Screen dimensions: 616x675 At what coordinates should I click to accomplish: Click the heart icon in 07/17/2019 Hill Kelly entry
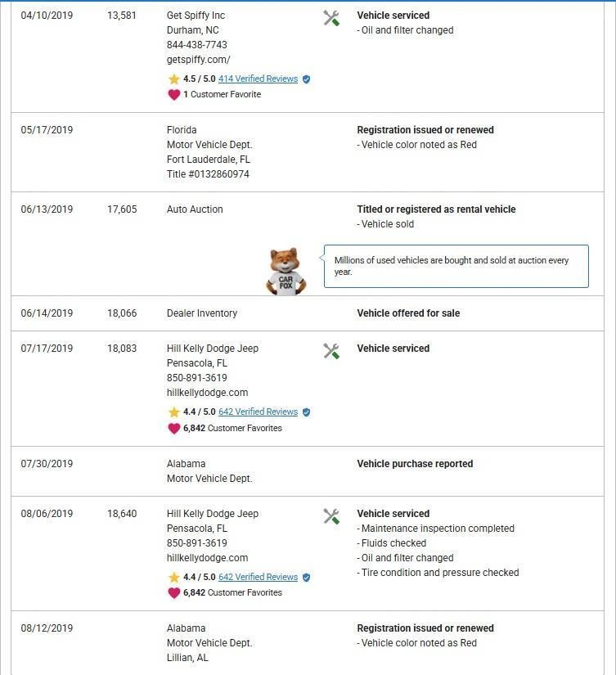click(173, 428)
